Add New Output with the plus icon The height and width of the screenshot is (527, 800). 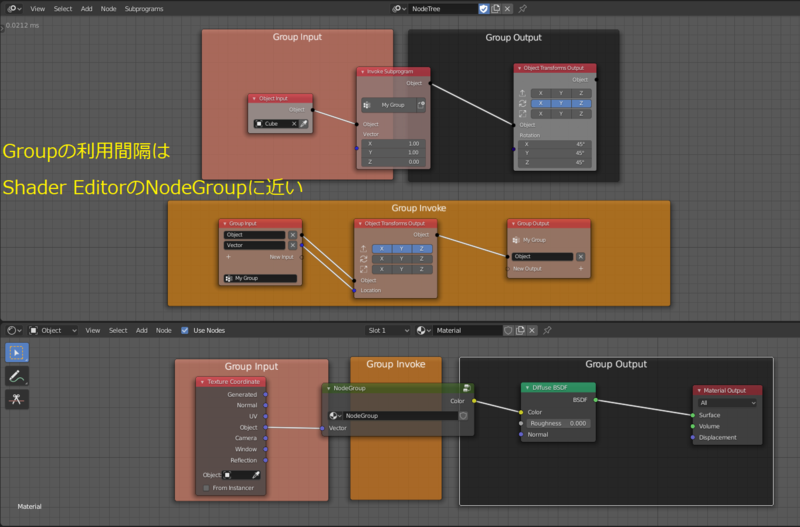pos(581,268)
